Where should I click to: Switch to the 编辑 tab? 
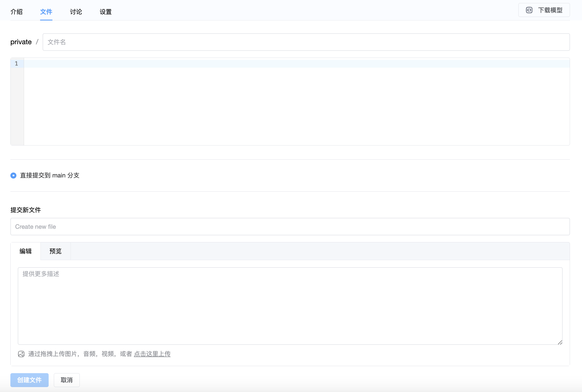pyautogui.click(x=26, y=251)
